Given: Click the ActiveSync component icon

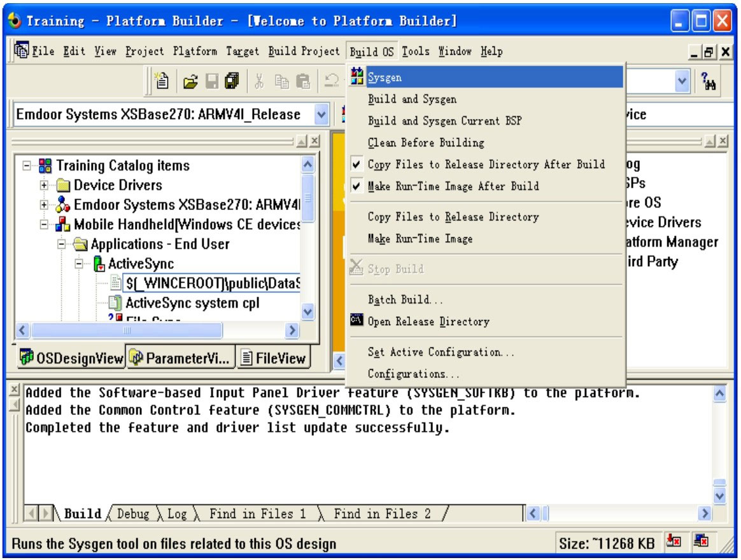Looking at the screenshot, I should [99, 263].
